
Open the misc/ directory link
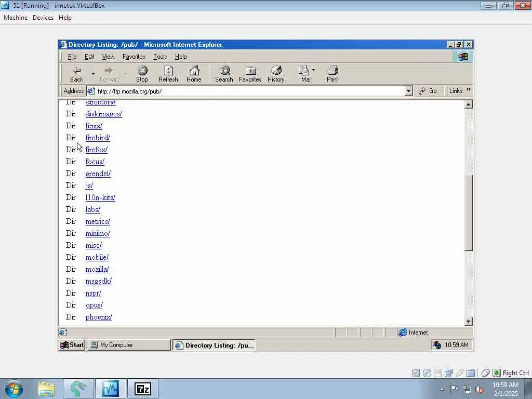[x=94, y=245]
